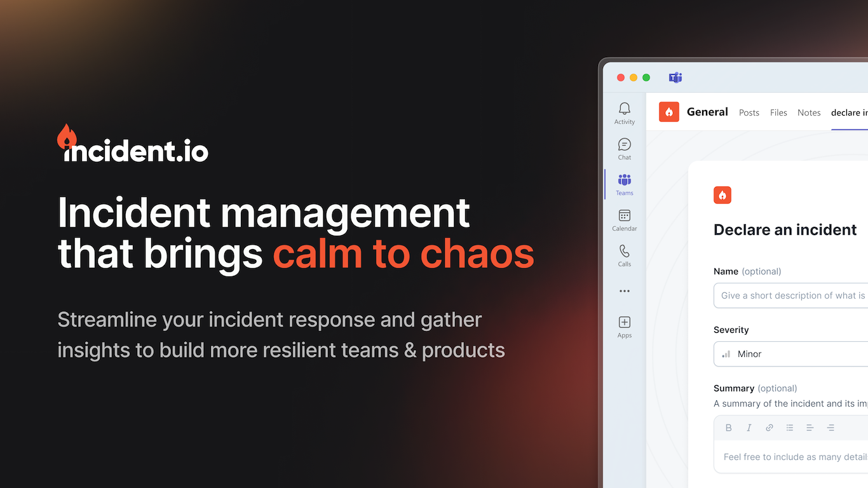Click the green maximize window button
This screenshot has height=488, width=868.
[646, 78]
